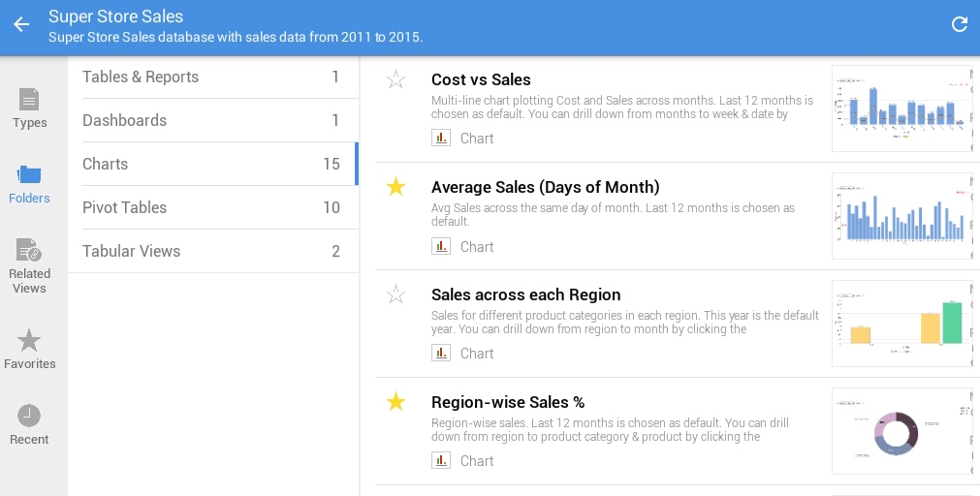The image size is (980, 496).
Task: Open Region-wise Sales % chart title
Action: (x=507, y=402)
